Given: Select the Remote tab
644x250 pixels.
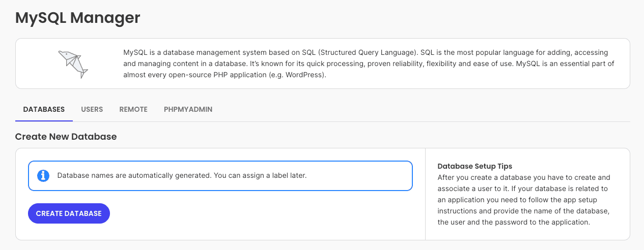Looking at the screenshot, I should tap(133, 109).
